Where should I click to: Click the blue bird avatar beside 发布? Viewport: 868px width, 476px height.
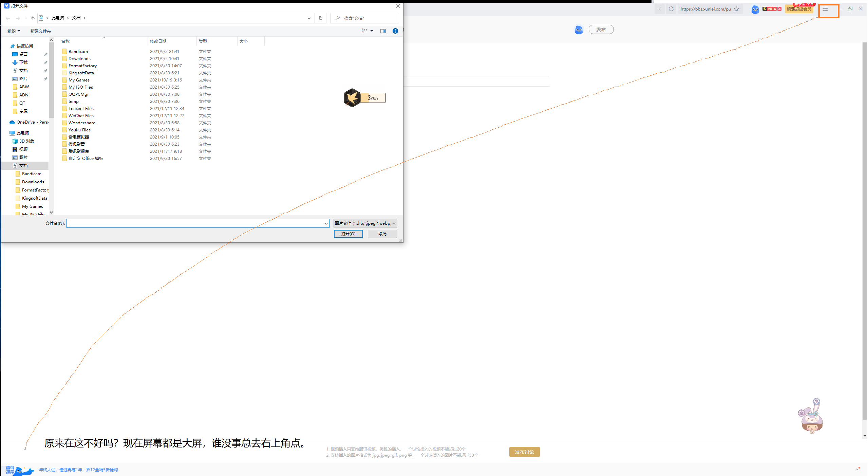click(579, 30)
